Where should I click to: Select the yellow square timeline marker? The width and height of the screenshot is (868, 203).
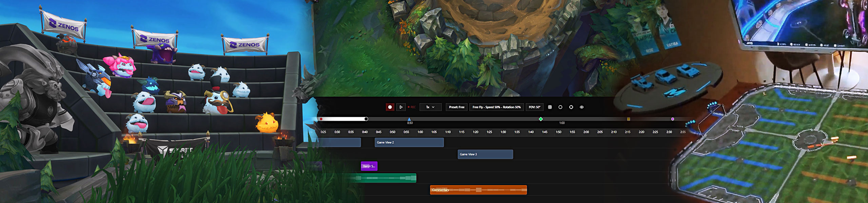click(x=628, y=119)
